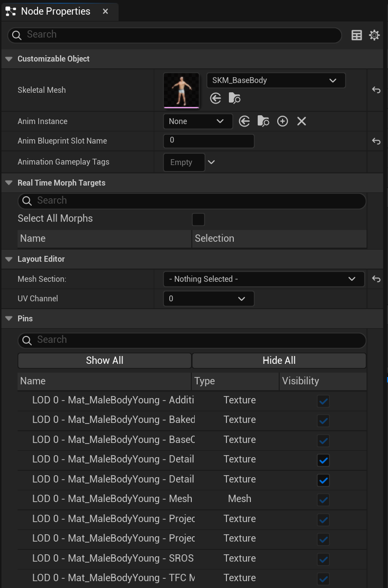Click the Anim Blueprint Slot Name field
The height and width of the screenshot is (588, 388).
[x=209, y=141]
